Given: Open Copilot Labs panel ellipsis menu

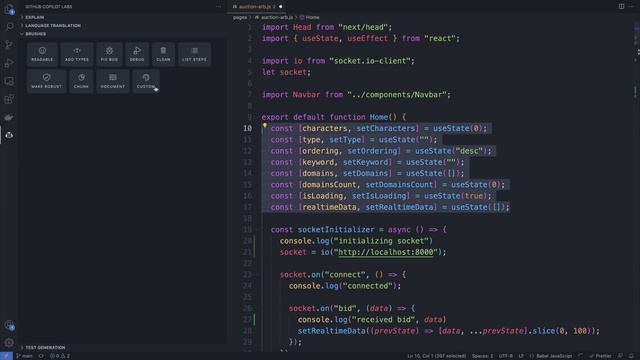Looking at the screenshot, I should 219,7.
